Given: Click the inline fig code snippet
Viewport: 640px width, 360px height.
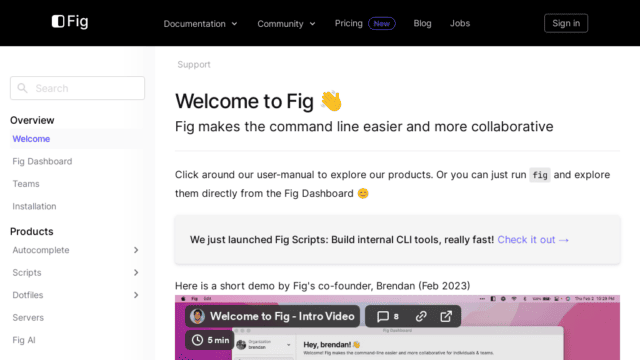Looking at the screenshot, I should click(x=540, y=175).
